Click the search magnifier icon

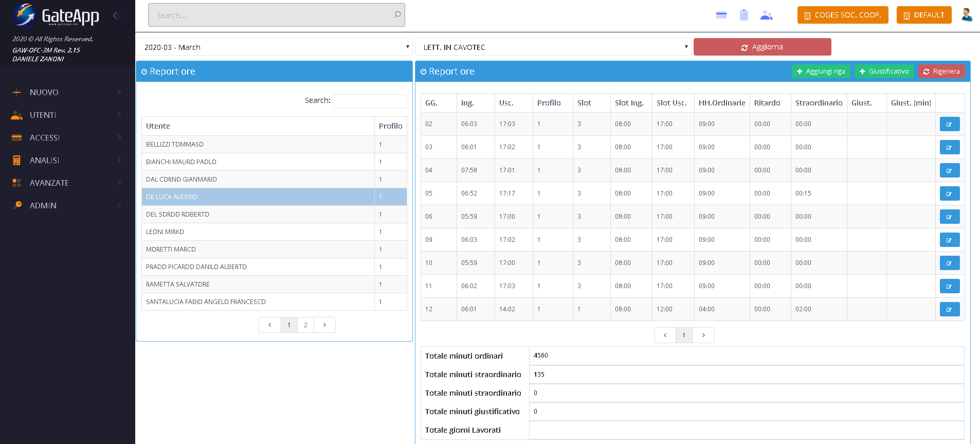pos(397,15)
